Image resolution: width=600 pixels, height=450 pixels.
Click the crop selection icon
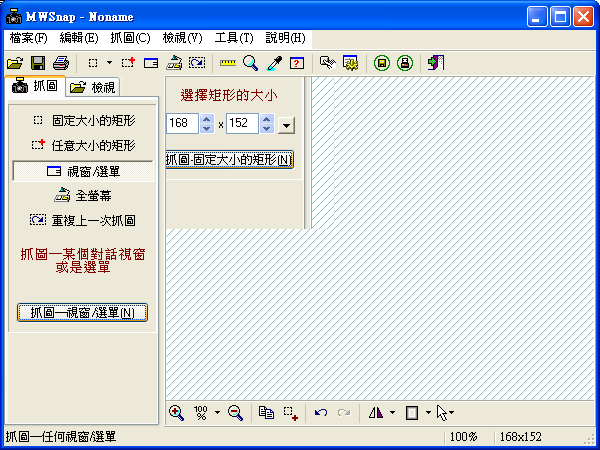pyautogui.click(x=290, y=413)
